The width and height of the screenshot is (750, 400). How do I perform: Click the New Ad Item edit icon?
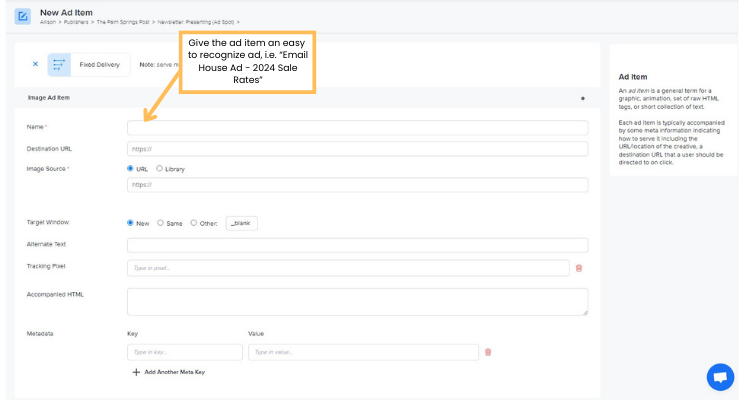[x=22, y=15]
